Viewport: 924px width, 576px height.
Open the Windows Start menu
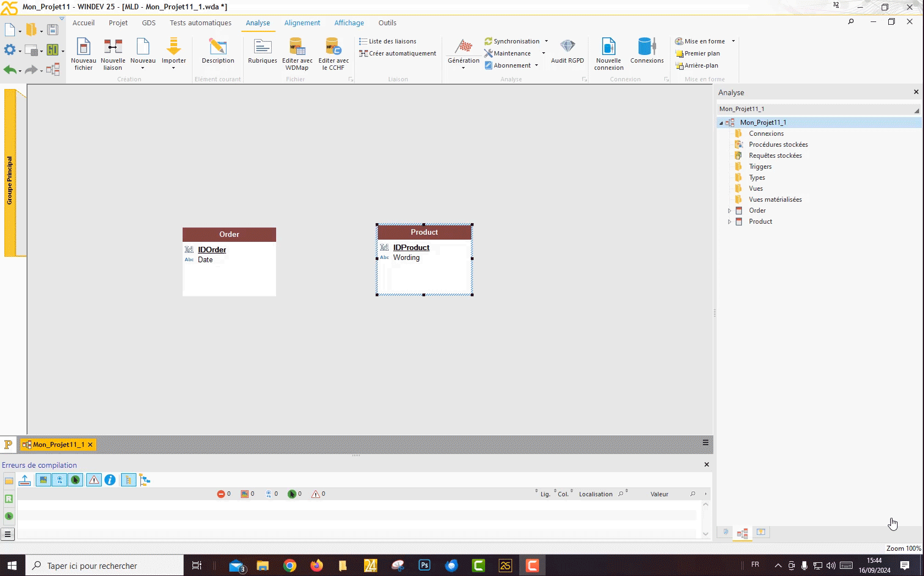12,565
